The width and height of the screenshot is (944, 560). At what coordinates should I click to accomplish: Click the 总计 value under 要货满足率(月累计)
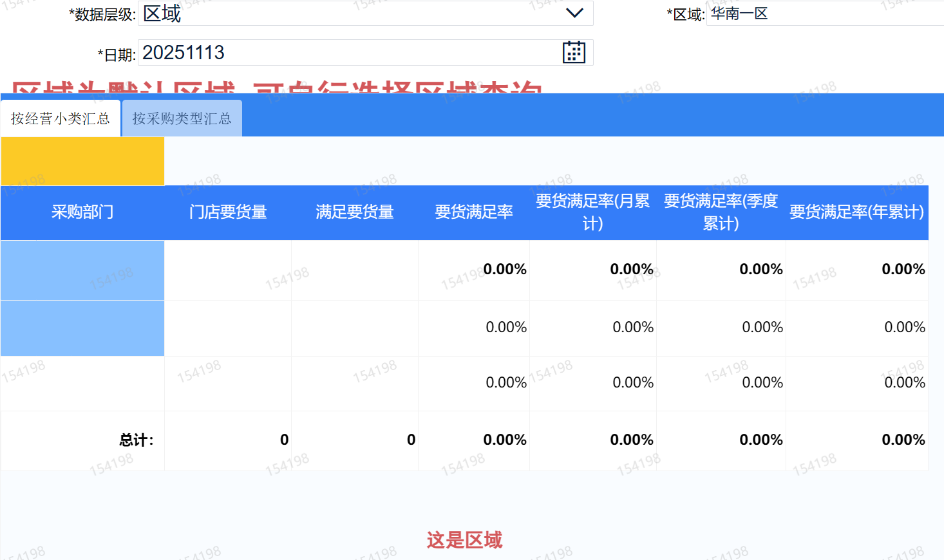point(632,440)
